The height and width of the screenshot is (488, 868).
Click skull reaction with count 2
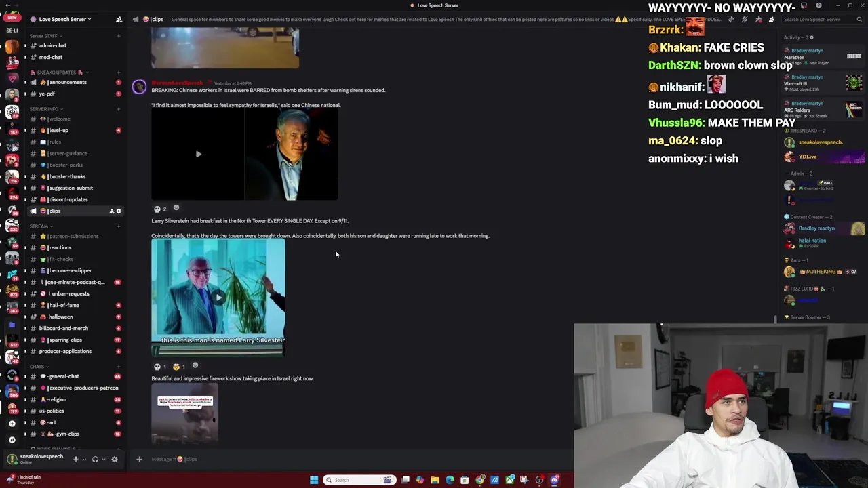(x=160, y=209)
